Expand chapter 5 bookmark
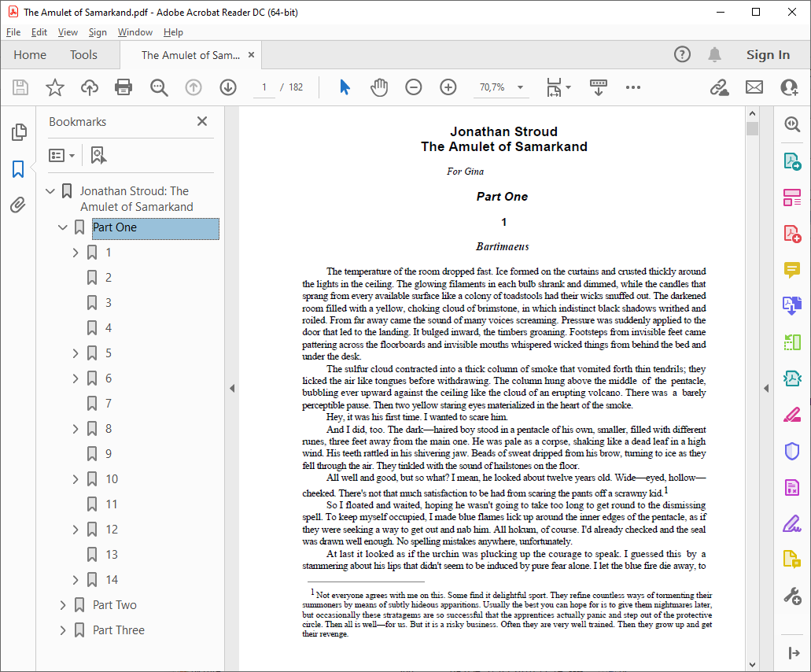Screen dimensions: 811x672 click(x=76, y=353)
